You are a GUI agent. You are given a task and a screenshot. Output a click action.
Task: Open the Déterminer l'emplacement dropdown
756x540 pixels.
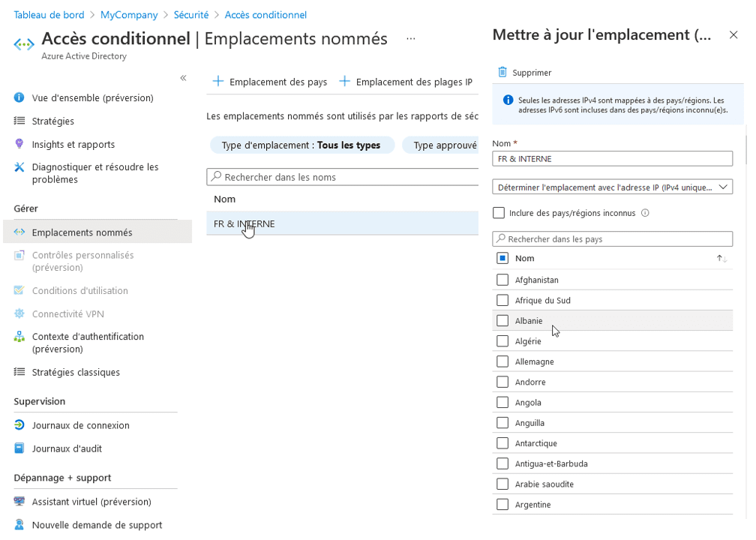click(x=612, y=187)
